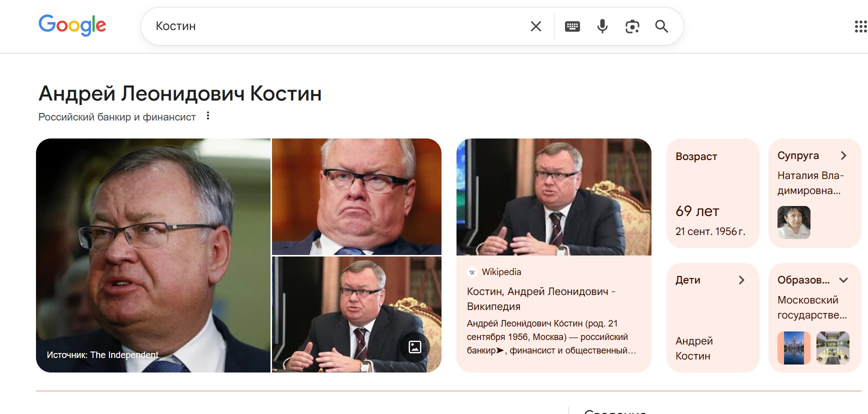868x414 pixels.
Task: Open the Moscow university building thumbnail
Action: [793, 347]
